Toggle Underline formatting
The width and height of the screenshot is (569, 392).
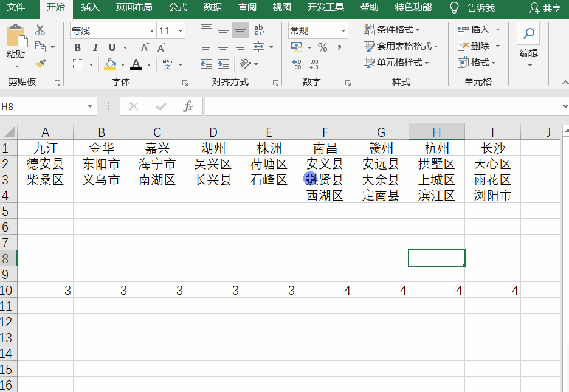(112, 47)
